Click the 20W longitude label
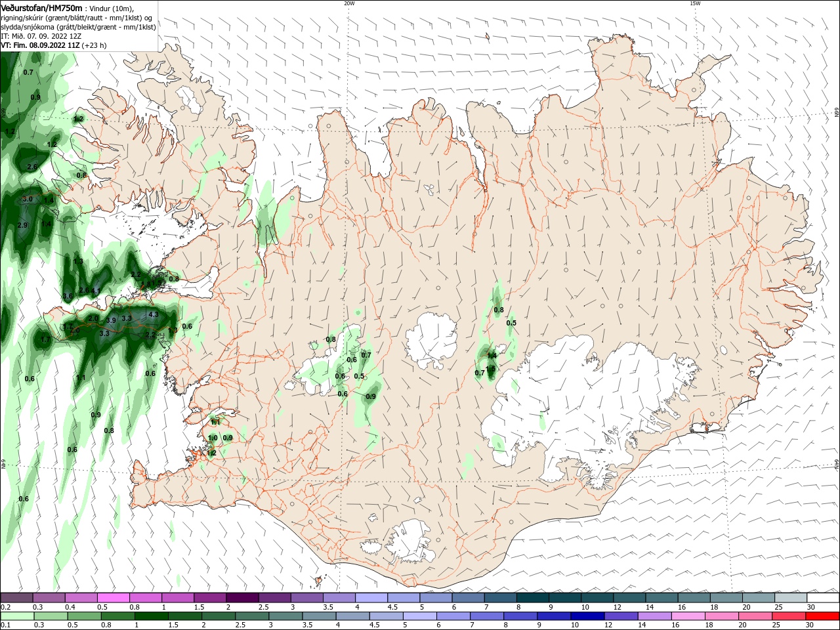Screen dimensions: 840x630 [x=349, y=3]
